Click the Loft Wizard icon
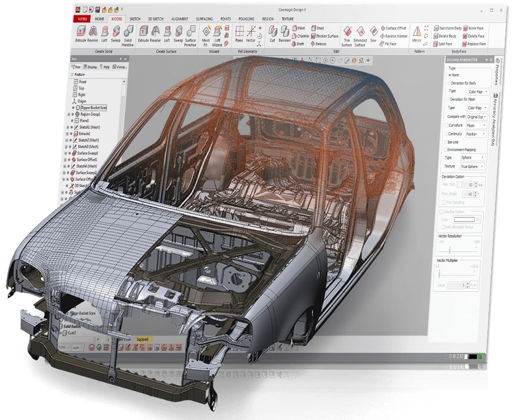This screenshot has width=513, height=420. coord(217,34)
